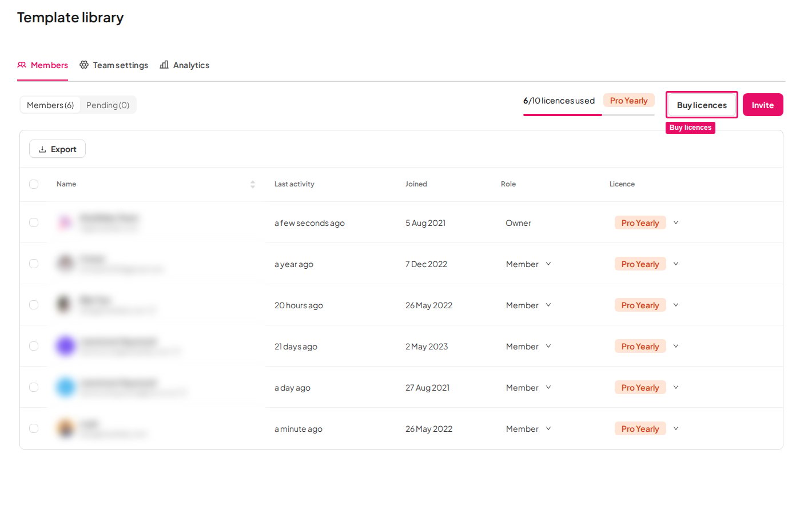This screenshot has height=509, width=812.
Task: Select checkbox for '20 hours ago' row
Action: pyautogui.click(x=34, y=305)
